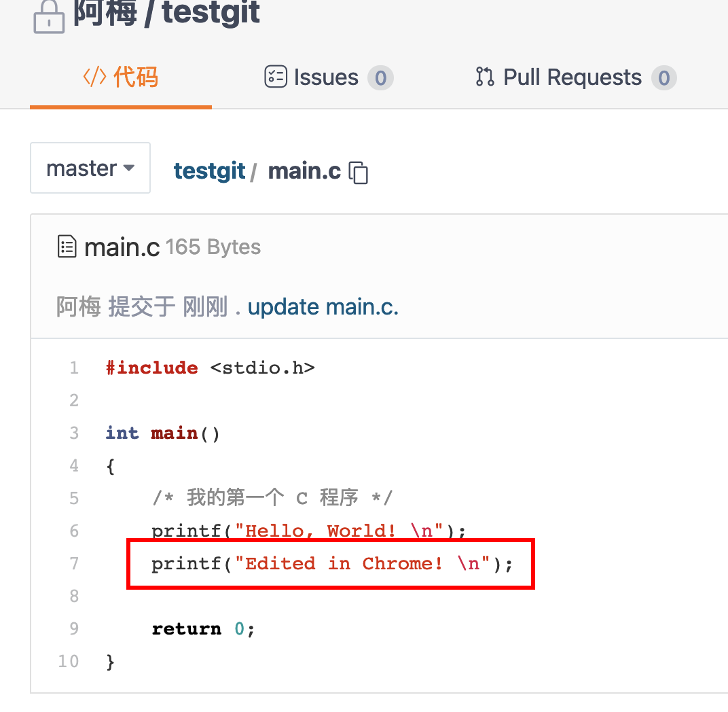Click the "return 0;" code line

pyautogui.click(x=203, y=629)
